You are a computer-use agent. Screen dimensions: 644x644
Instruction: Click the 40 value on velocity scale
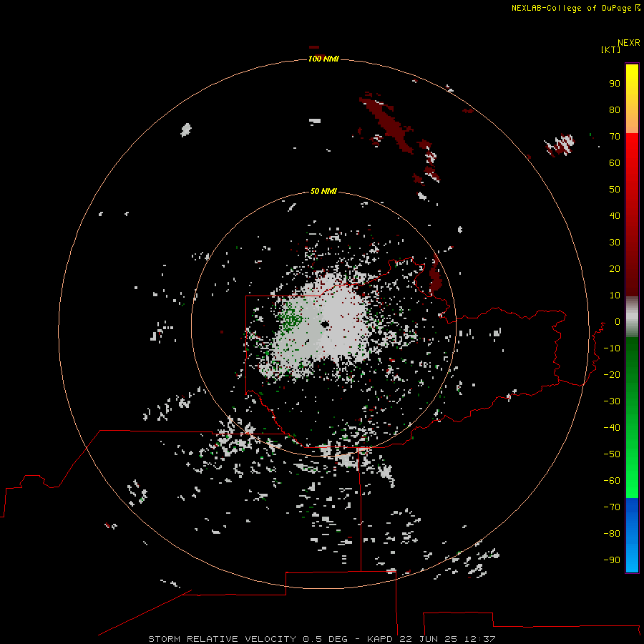(x=615, y=215)
